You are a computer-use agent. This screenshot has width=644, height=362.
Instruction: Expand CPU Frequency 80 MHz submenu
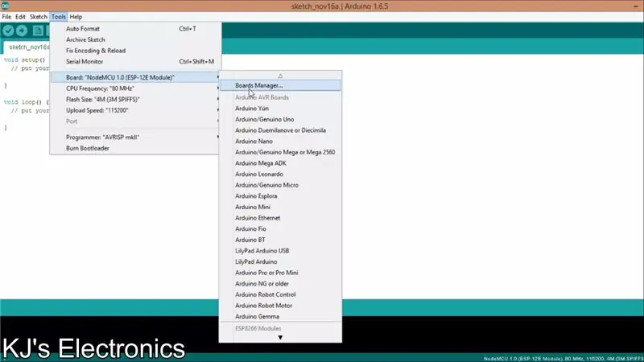[135, 88]
